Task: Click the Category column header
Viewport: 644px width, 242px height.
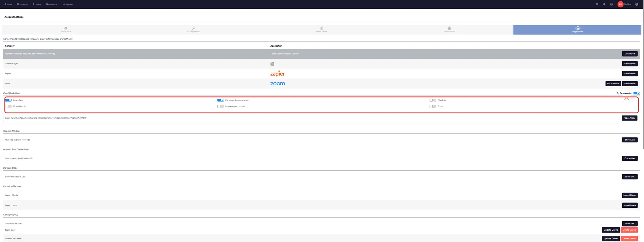Action: pos(10,46)
